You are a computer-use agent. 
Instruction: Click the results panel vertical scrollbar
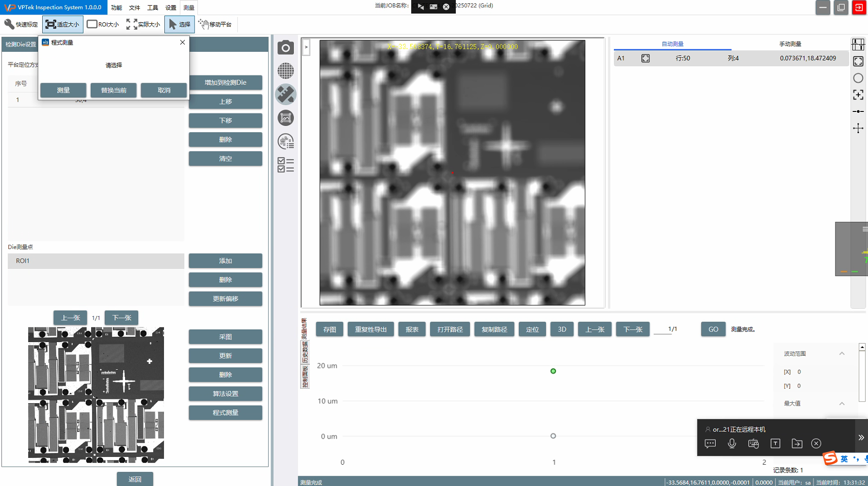click(x=862, y=373)
